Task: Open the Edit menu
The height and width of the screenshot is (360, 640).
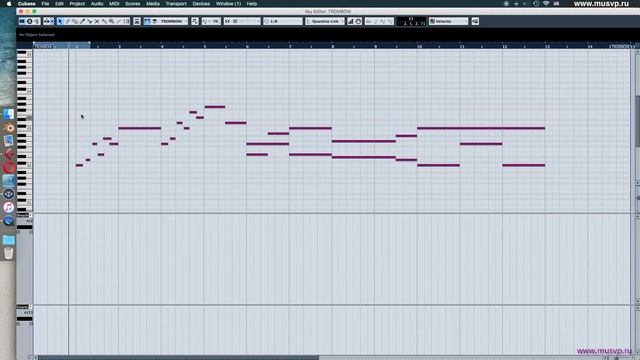Action: [59, 4]
